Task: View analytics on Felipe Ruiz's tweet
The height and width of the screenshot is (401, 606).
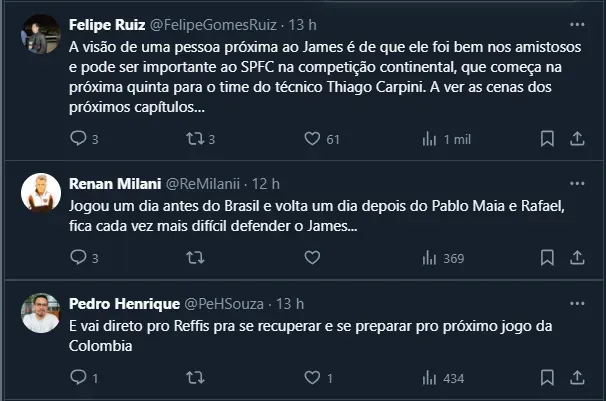Action: [x=429, y=139]
